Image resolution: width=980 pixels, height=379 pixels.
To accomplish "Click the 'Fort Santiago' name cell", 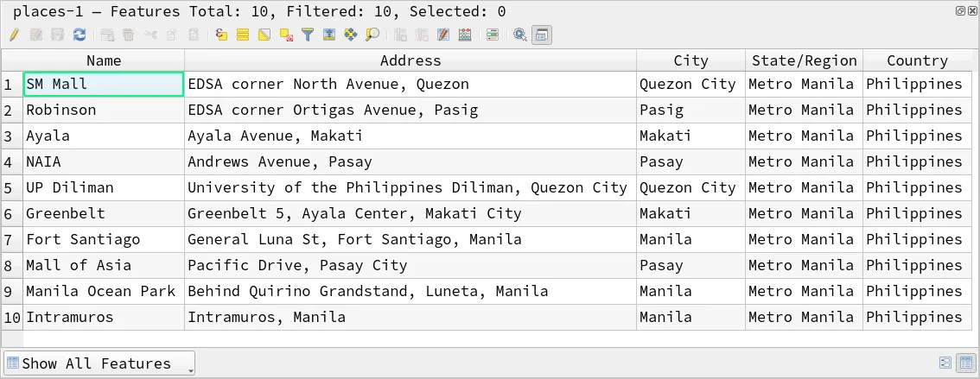I will point(104,240).
